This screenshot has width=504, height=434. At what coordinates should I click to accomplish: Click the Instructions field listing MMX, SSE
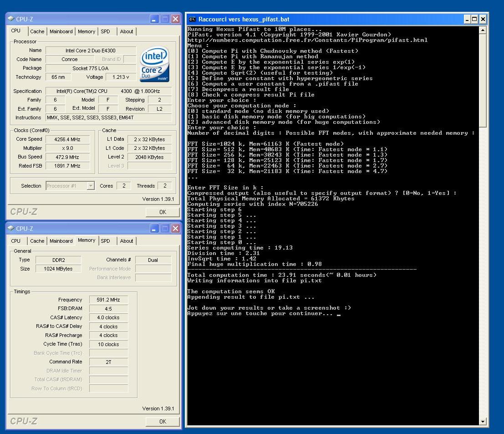click(109, 117)
